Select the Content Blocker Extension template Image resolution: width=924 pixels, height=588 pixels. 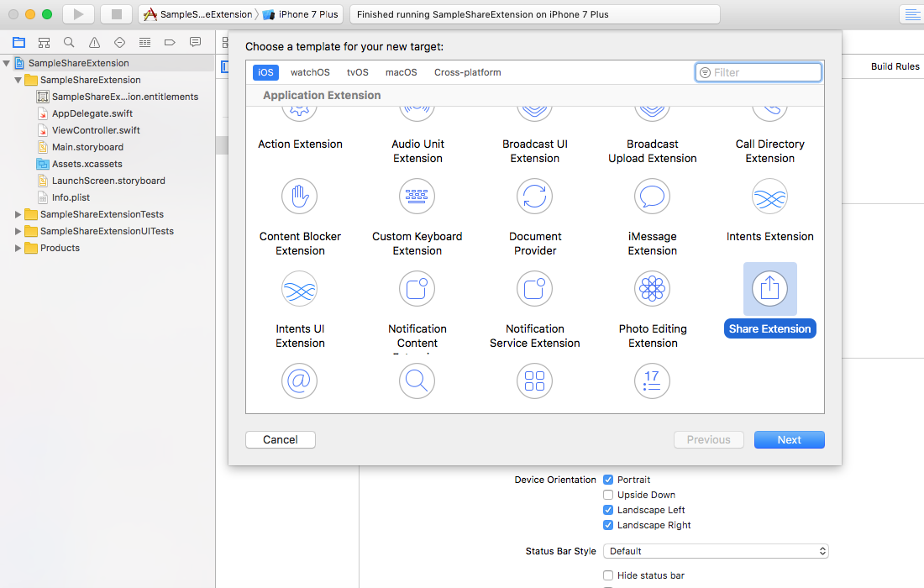click(299, 197)
